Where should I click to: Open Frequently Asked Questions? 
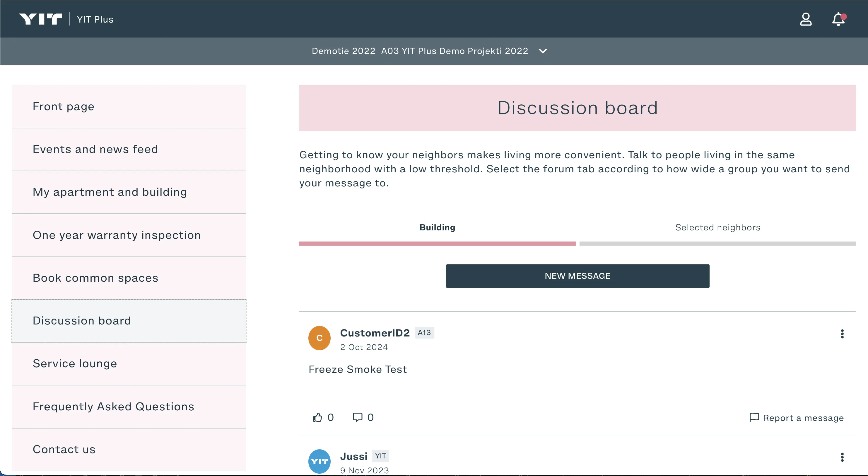point(129,407)
